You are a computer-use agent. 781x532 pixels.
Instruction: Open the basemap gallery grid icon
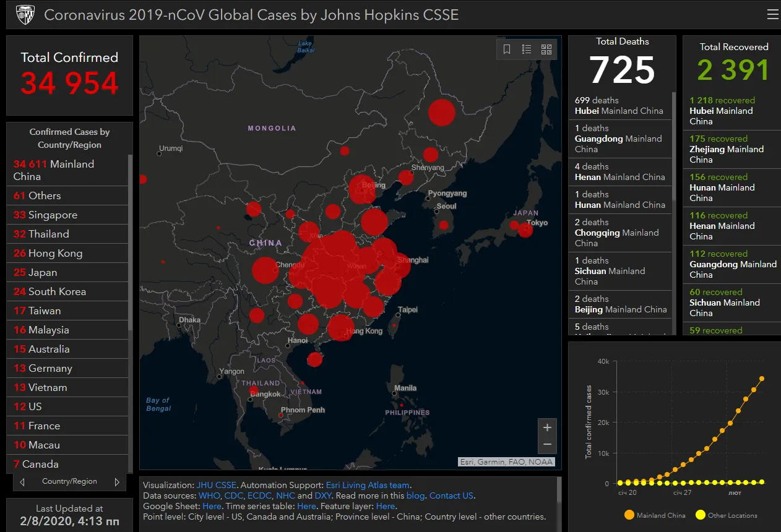(x=546, y=49)
